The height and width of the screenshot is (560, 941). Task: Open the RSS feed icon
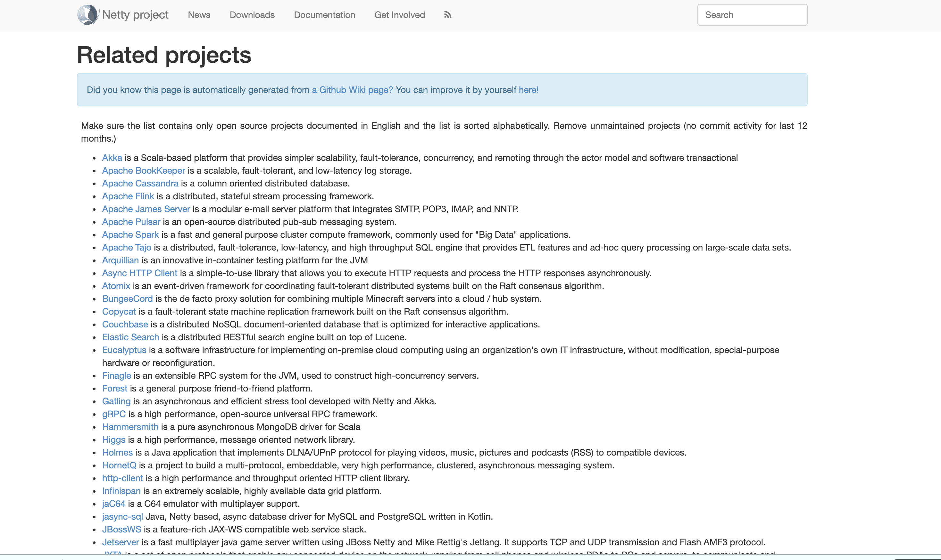click(x=448, y=15)
